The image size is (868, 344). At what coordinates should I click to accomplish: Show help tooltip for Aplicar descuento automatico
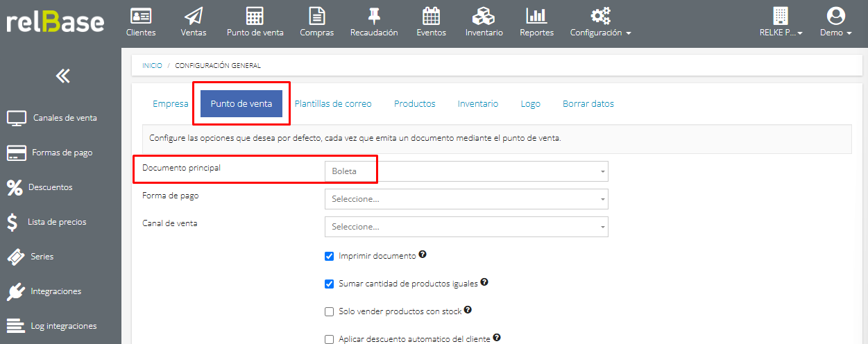point(497,338)
